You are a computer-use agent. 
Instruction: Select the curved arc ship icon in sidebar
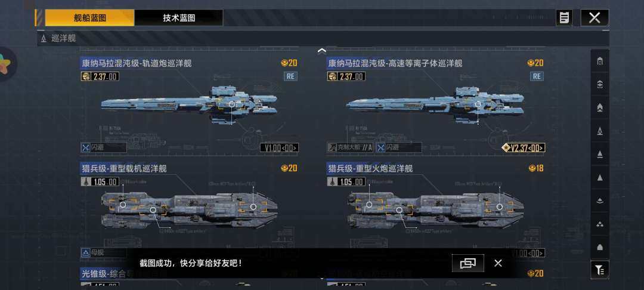pyautogui.click(x=600, y=201)
